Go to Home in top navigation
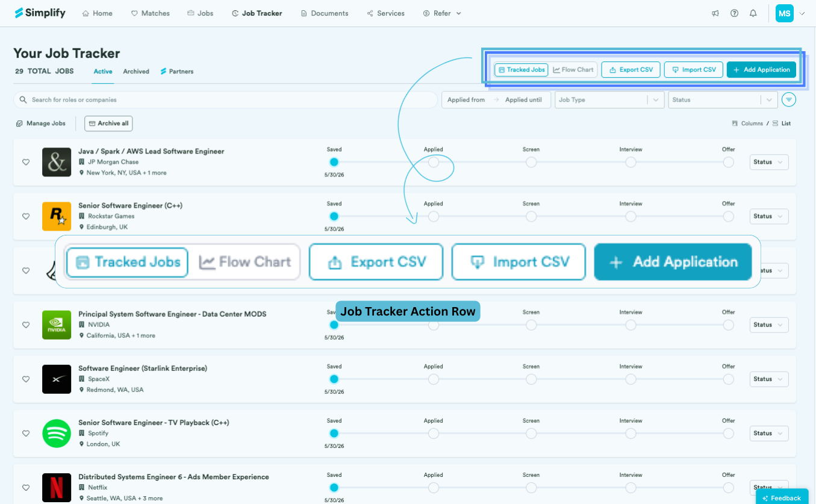 point(97,13)
